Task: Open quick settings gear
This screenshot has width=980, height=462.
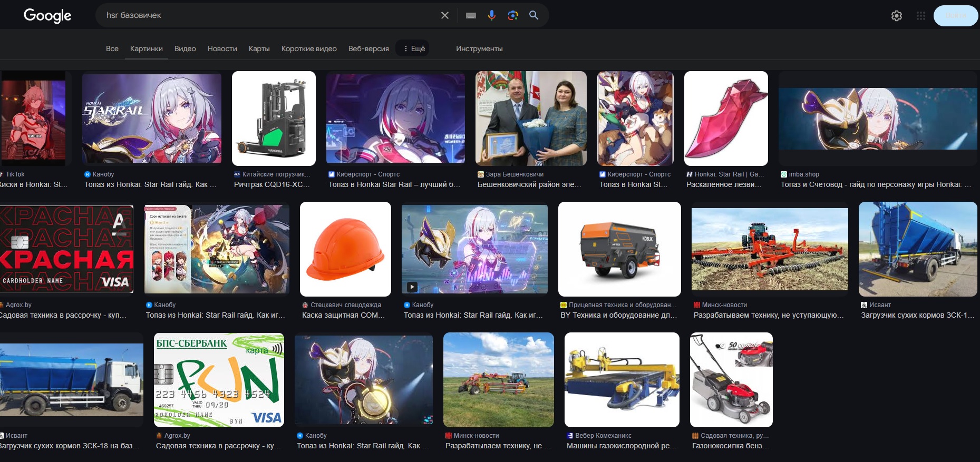Action: coord(897,16)
